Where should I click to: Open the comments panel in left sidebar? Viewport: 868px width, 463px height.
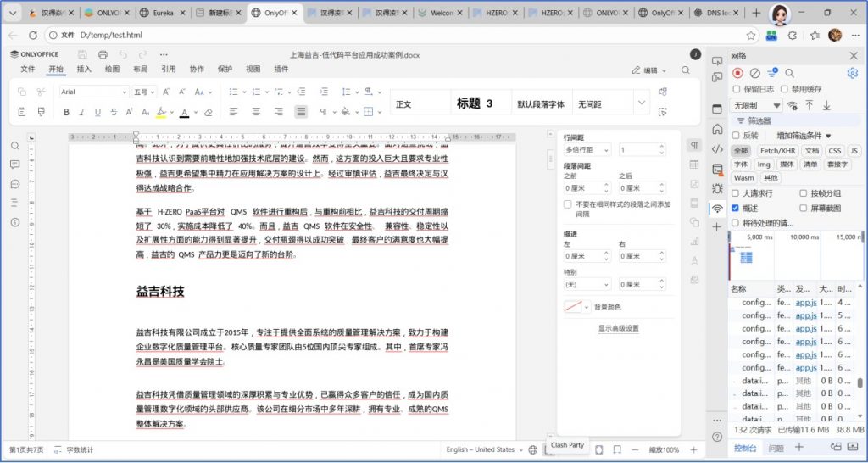15,184
